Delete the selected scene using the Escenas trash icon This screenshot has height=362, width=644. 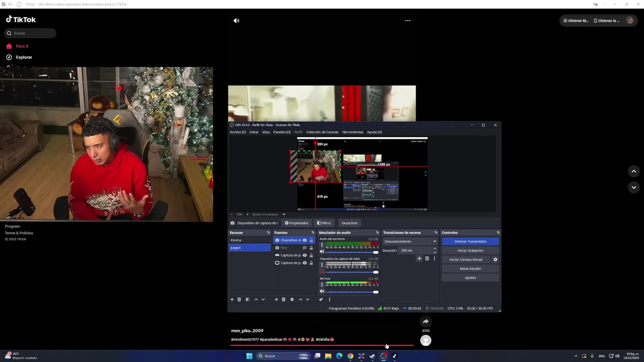pos(239,299)
